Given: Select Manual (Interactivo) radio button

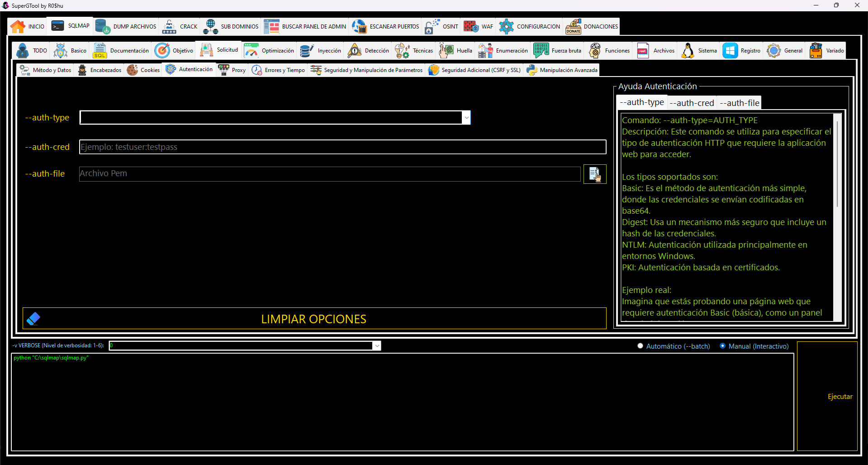Looking at the screenshot, I should coord(722,346).
